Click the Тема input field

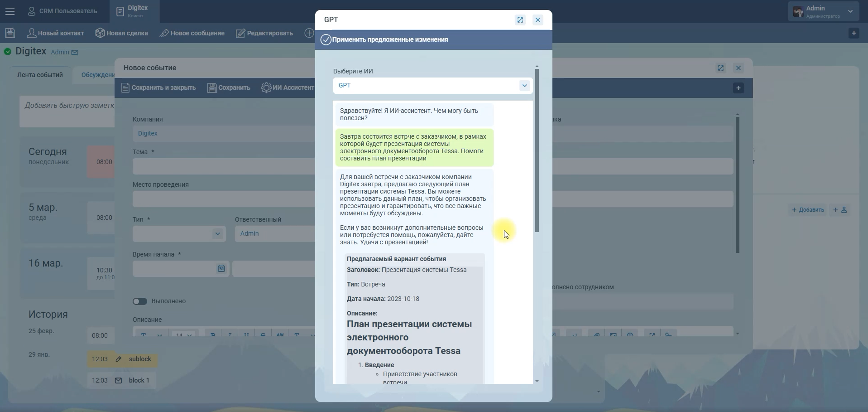[224, 166]
